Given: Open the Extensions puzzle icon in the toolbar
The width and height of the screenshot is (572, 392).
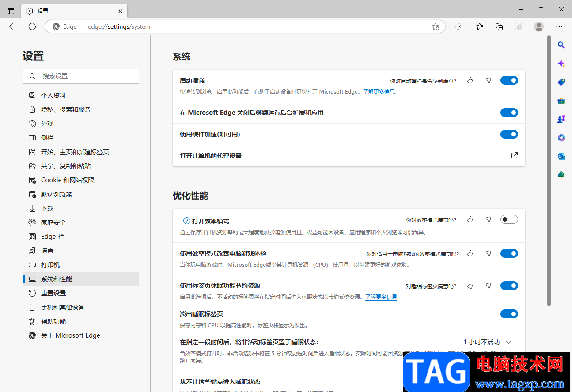Looking at the screenshot, I should point(458,26).
